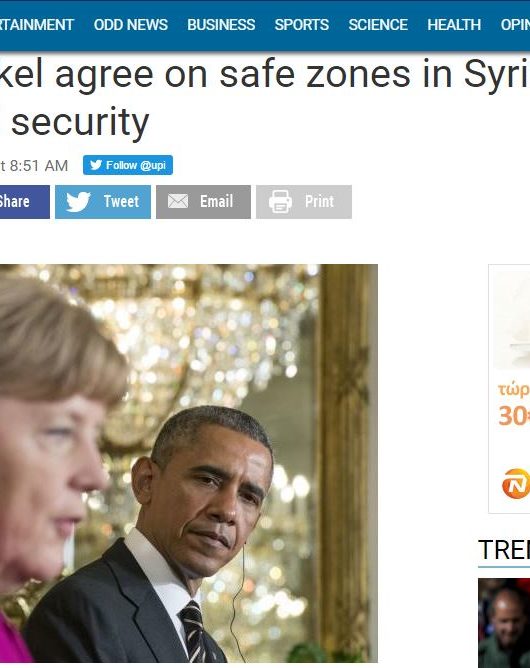Share the article on Facebook
This screenshot has height=668, width=530.
(x=25, y=202)
